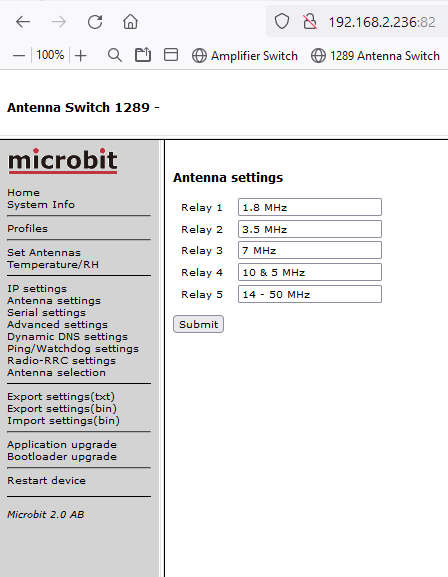Image resolution: width=448 pixels, height=577 pixels.
Task: Click the Submit button
Action: point(198,324)
